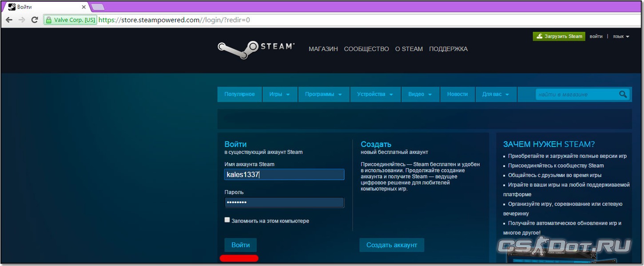This screenshot has width=644, height=266.
Task: Open the О STEAM page
Action: coord(409,49)
